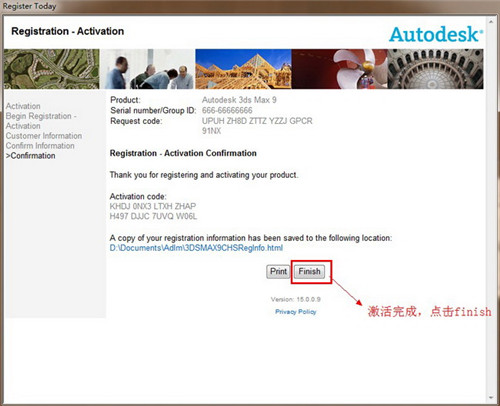Click the people meeting banner image

(147, 69)
